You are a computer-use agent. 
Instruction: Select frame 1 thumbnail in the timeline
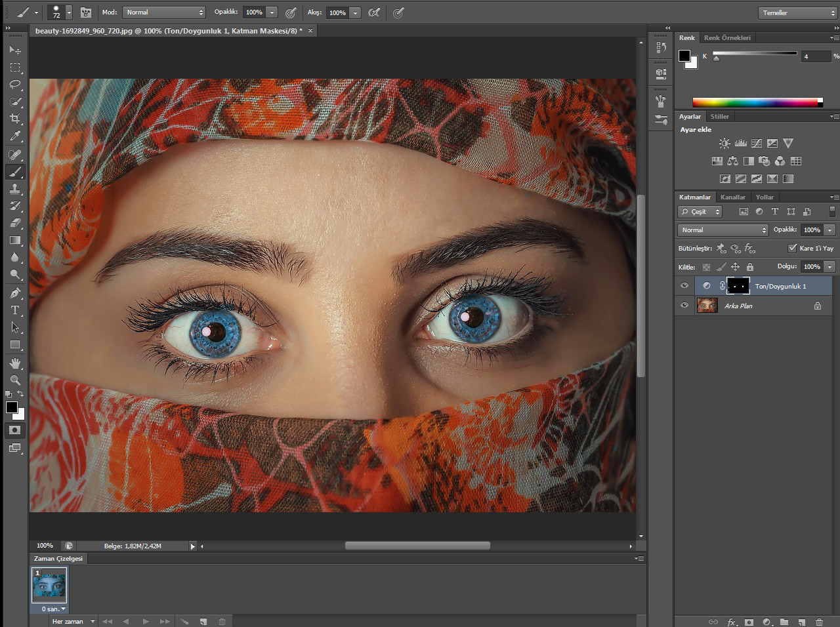pyautogui.click(x=50, y=584)
